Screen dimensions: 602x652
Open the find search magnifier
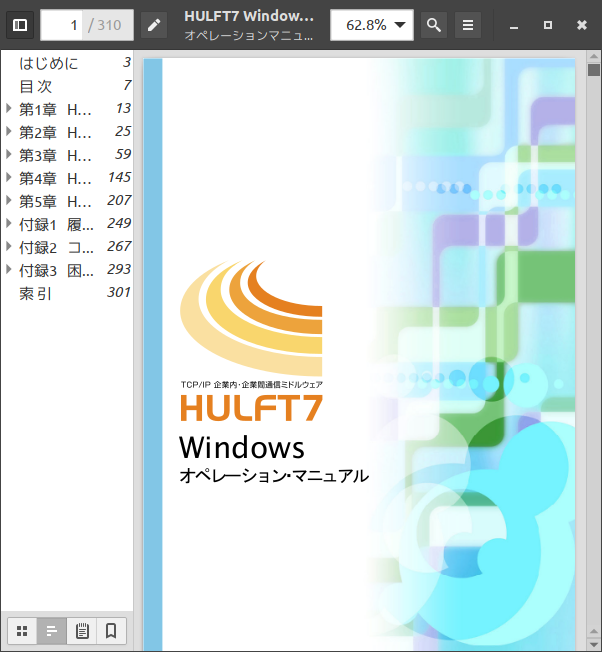[x=434, y=25]
